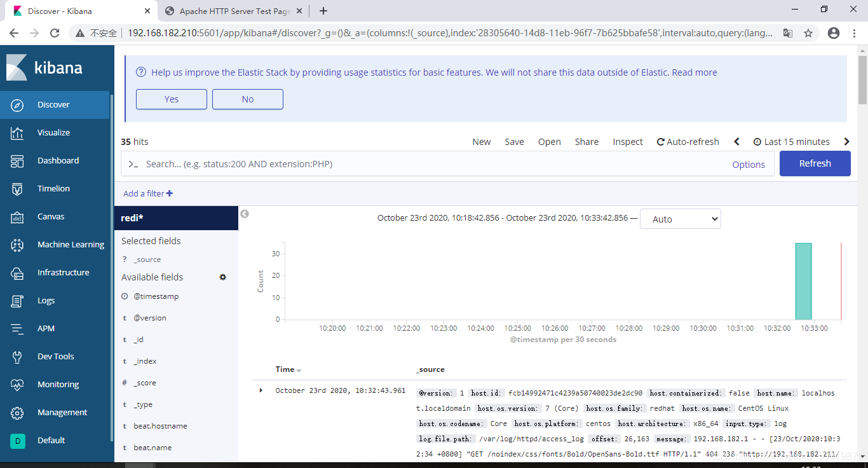The height and width of the screenshot is (468, 868).
Task: Open Chrome profile avatar
Action: click(834, 33)
